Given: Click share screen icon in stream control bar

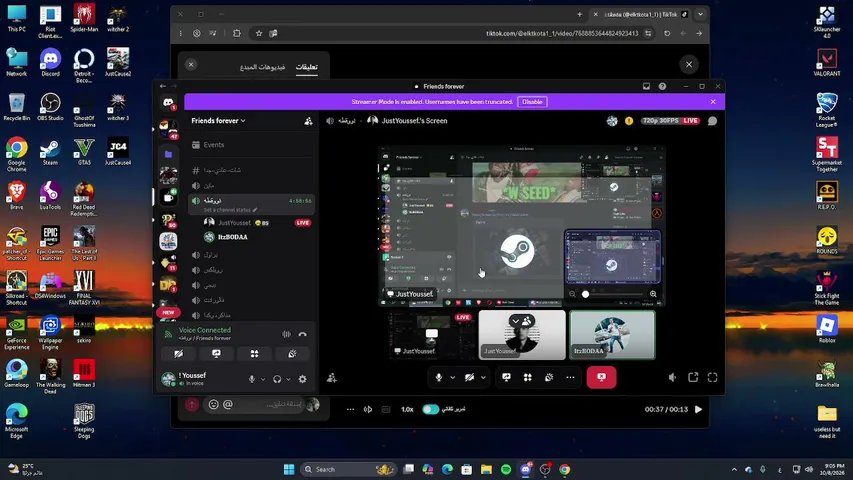Looking at the screenshot, I should [506, 377].
